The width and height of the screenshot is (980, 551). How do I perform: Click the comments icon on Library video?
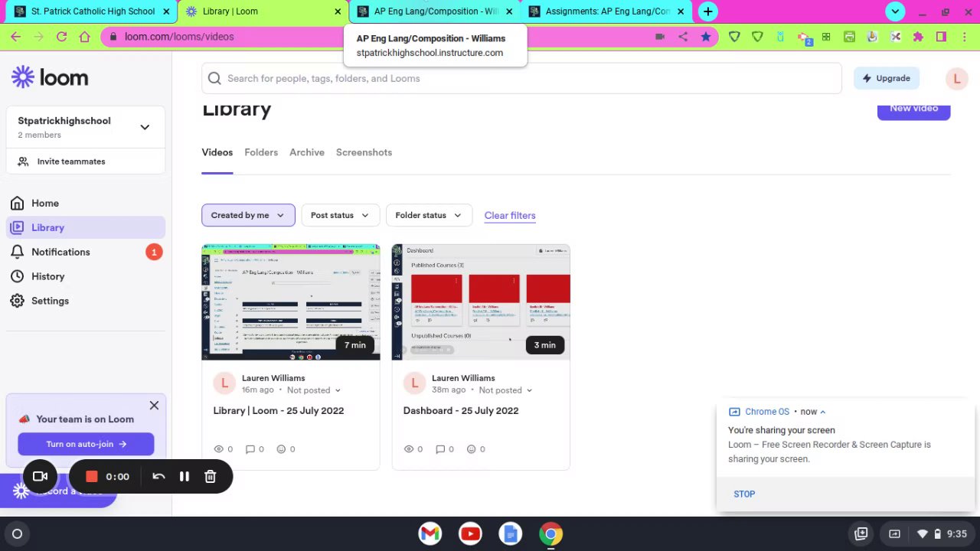pos(250,449)
